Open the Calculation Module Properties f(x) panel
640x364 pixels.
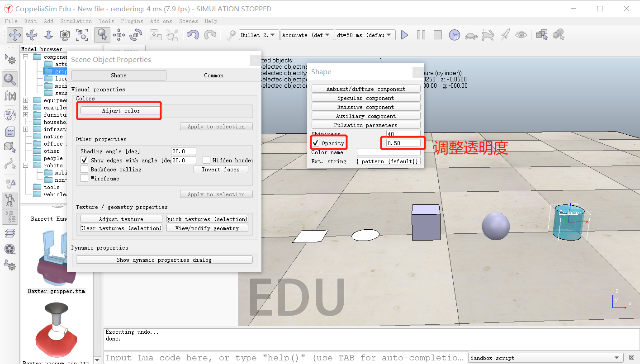10,96
